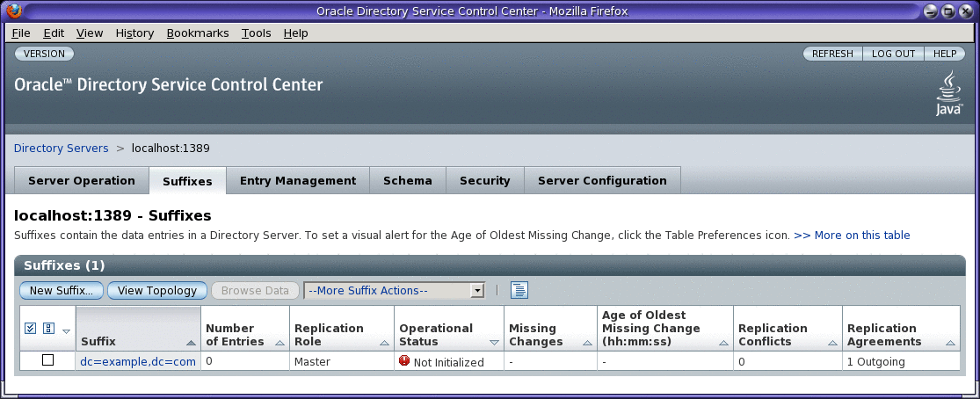Click the New Suffix button

(62, 290)
